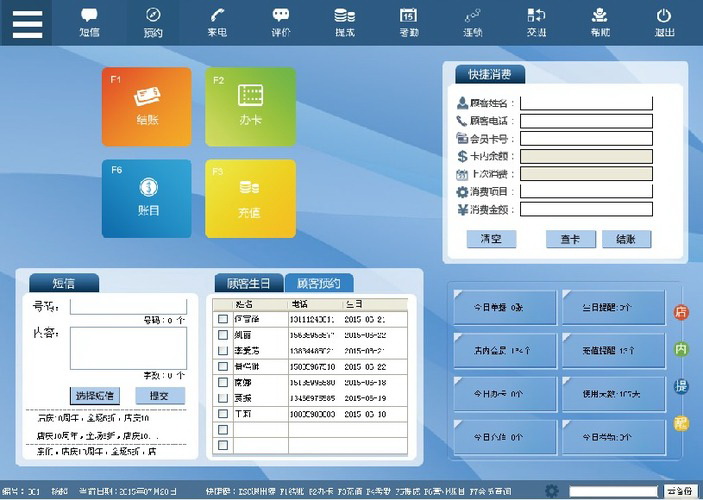Open the yellow F3 充值 recharge tile

(x=250, y=199)
